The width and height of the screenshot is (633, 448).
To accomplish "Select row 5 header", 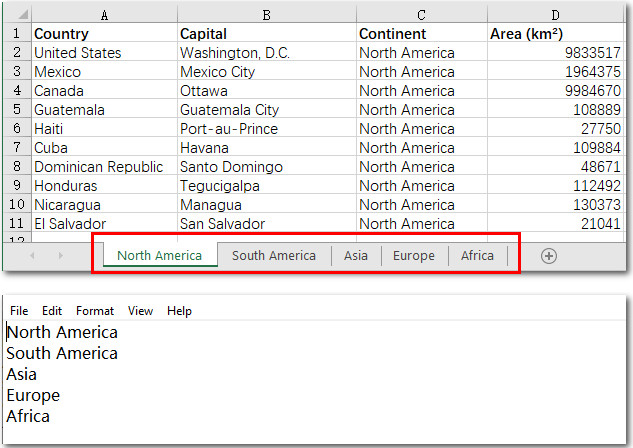I will (x=17, y=109).
